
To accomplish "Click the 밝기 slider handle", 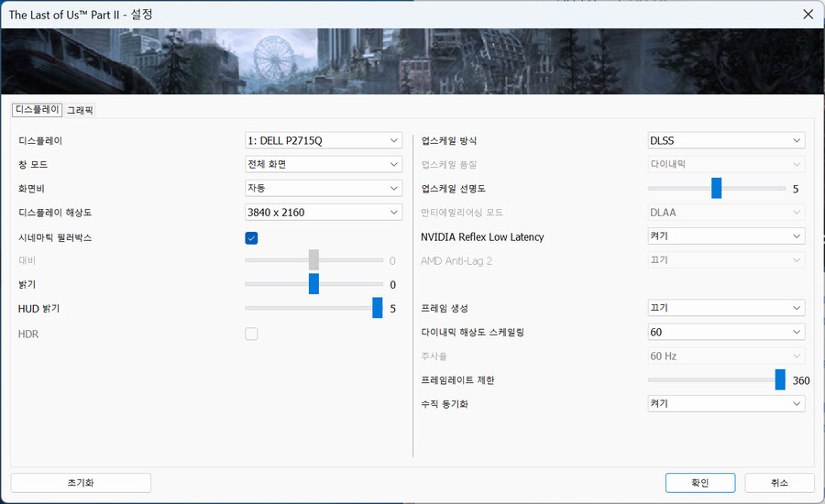I will pyautogui.click(x=313, y=284).
